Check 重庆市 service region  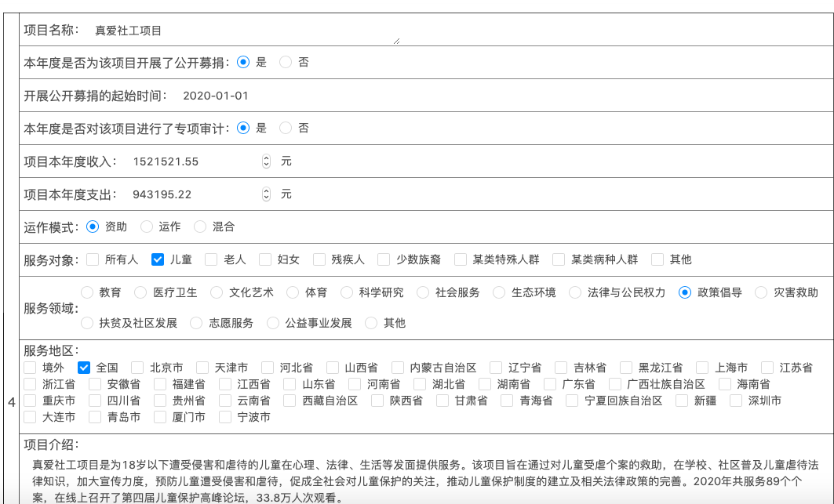click(30, 401)
